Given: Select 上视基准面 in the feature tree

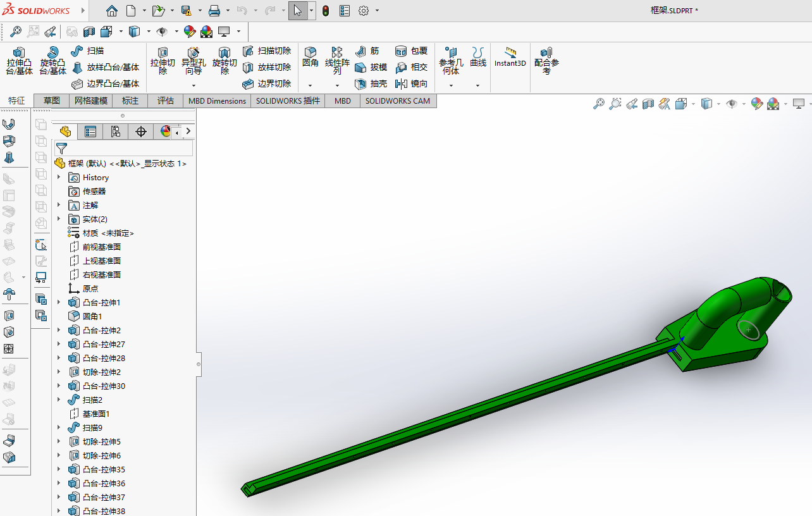Looking at the screenshot, I should [102, 261].
